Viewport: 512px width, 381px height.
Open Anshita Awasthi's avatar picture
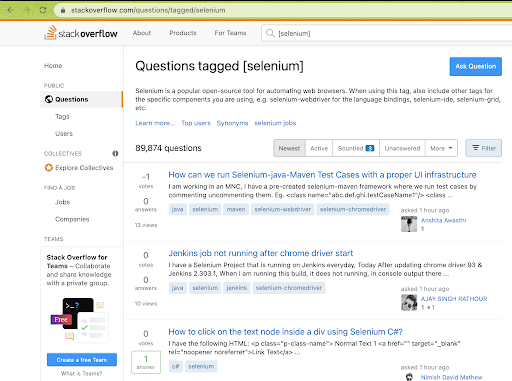pyautogui.click(x=409, y=224)
